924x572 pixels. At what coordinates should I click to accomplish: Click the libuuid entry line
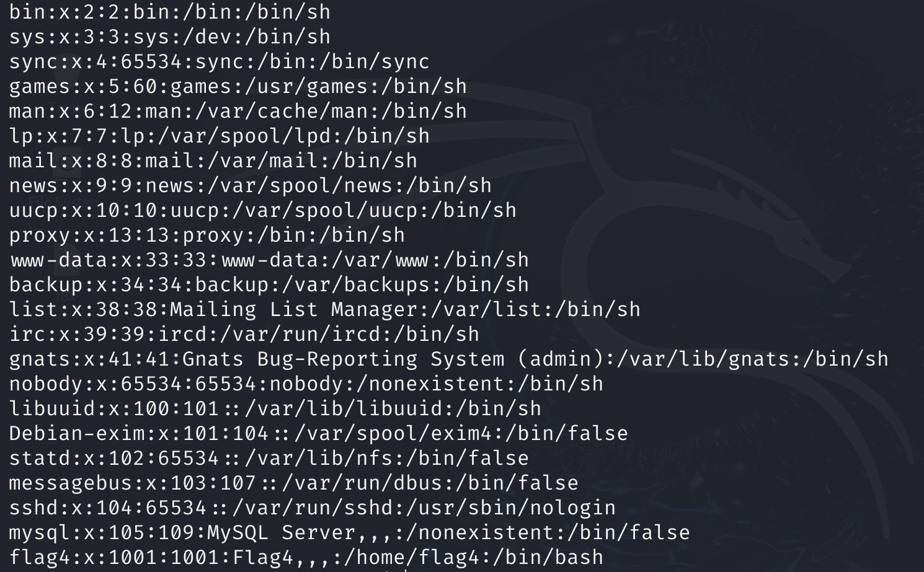[x=275, y=408]
